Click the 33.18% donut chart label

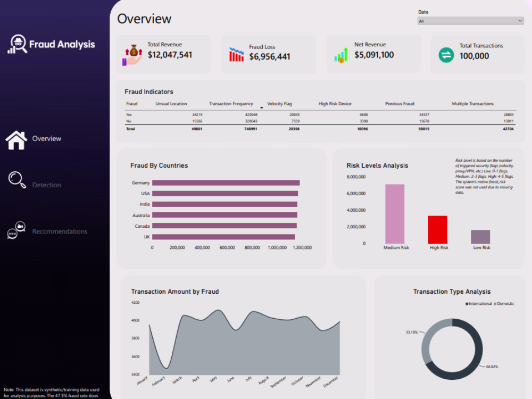point(412,332)
